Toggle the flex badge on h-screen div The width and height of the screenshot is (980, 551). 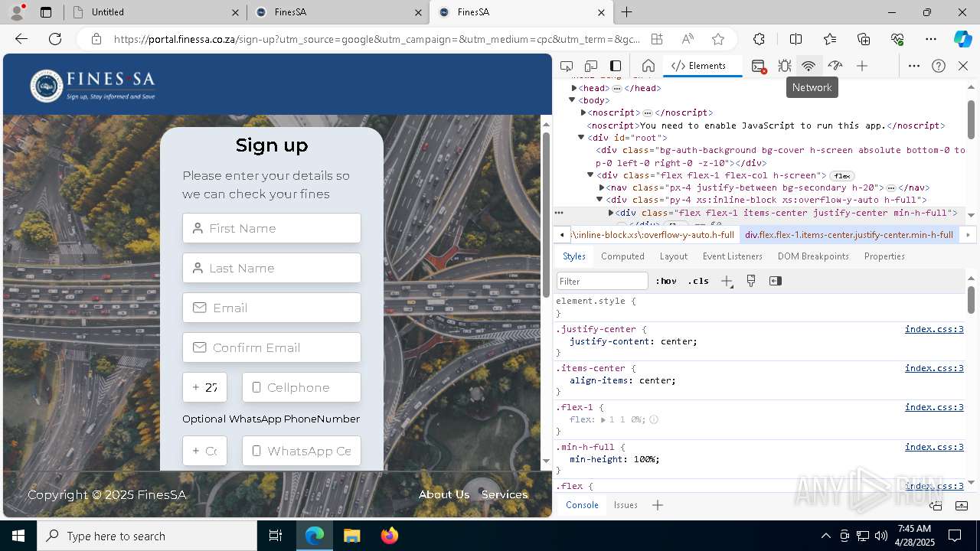pyautogui.click(x=842, y=175)
